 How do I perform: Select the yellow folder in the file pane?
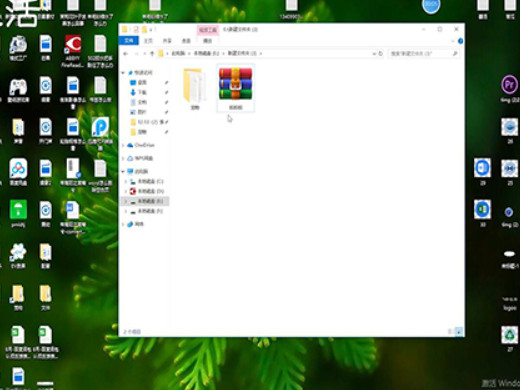[194, 88]
